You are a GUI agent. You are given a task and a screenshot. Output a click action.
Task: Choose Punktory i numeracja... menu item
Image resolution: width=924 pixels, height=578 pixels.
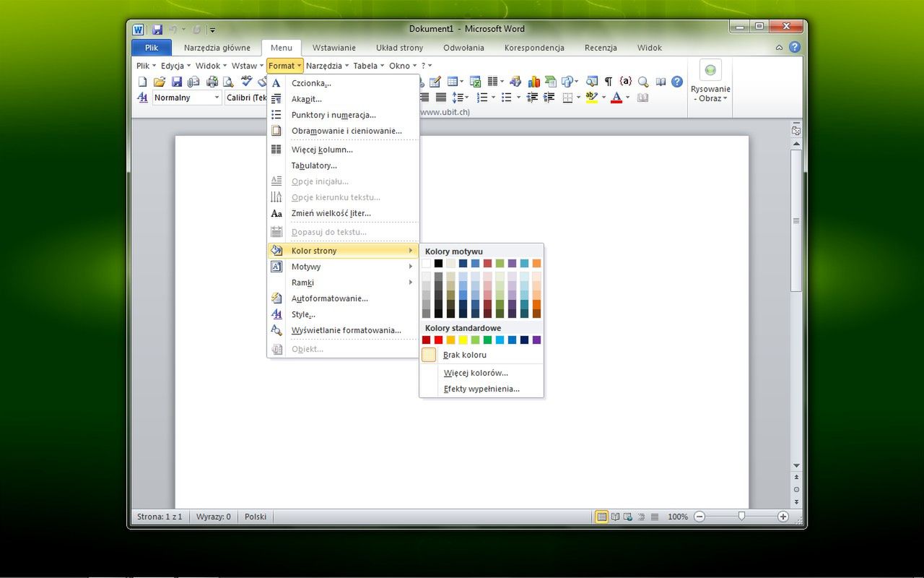coord(343,115)
